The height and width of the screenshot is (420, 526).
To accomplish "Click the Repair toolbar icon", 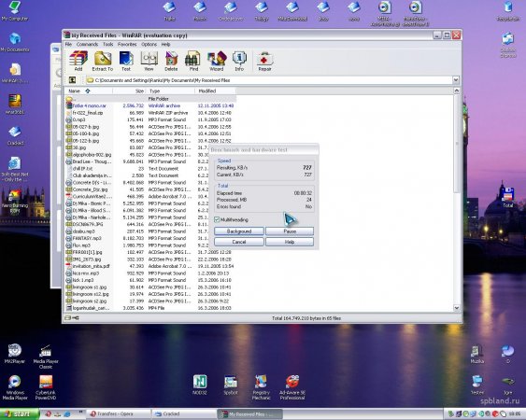I will 264,61.
